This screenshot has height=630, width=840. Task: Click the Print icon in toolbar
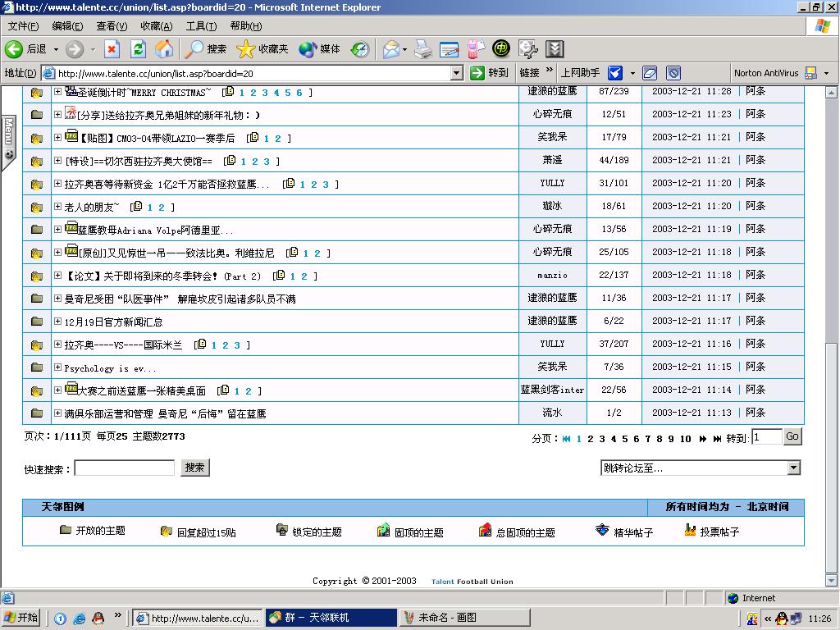click(422, 49)
